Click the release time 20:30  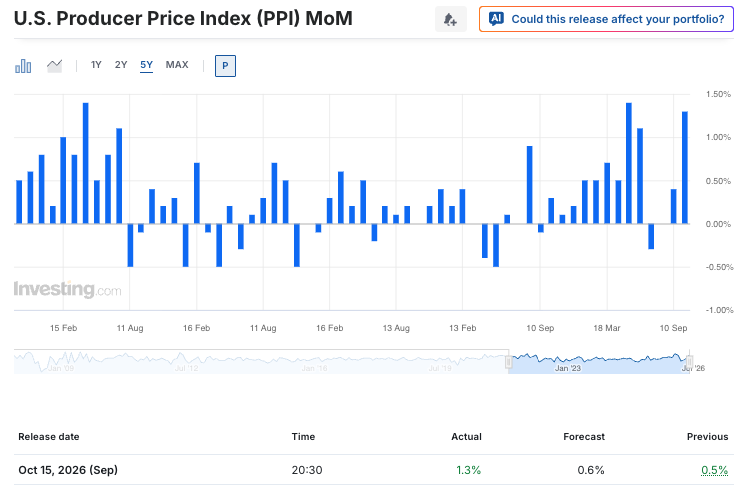coord(307,470)
